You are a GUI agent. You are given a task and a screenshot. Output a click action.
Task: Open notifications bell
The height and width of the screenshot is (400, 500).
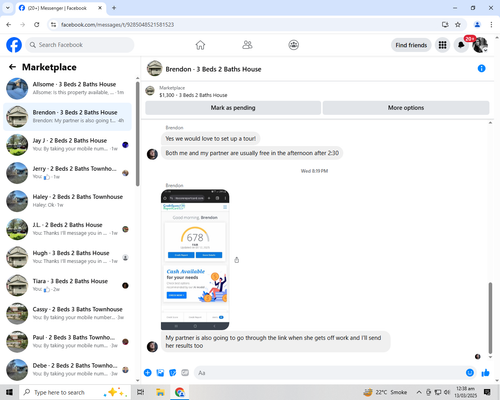pyautogui.click(x=461, y=45)
